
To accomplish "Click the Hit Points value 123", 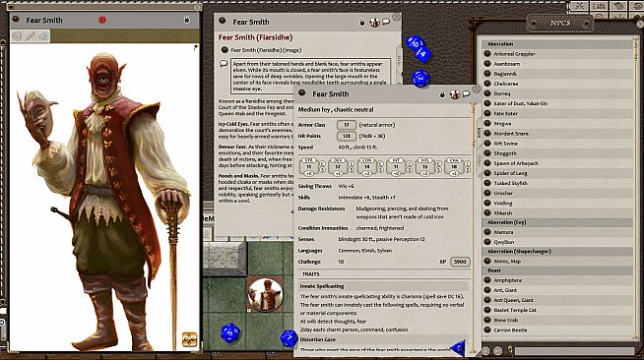I will coord(347,136).
